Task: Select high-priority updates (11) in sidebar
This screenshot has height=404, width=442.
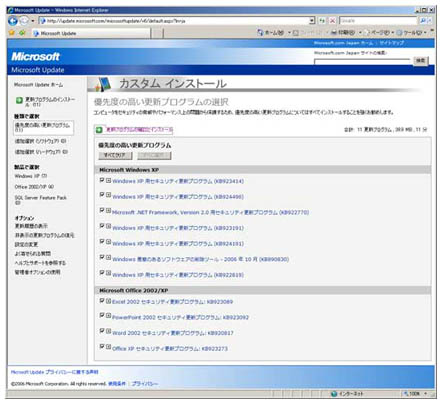Action: (43, 127)
